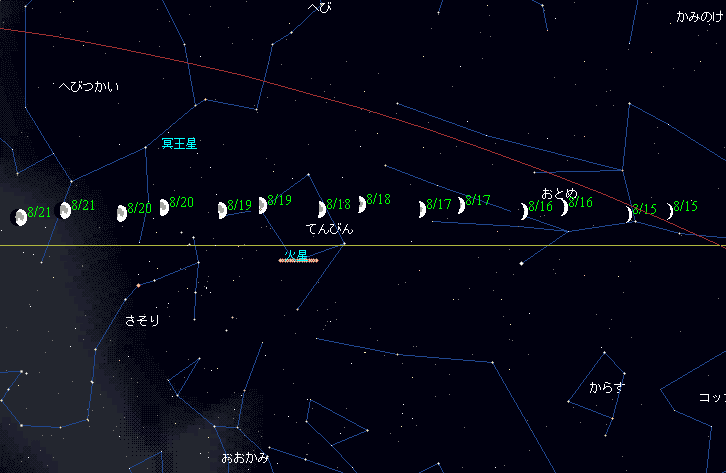Screen dimensions: 726x473
Task: Click the 火星 text label
Action: (295, 254)
